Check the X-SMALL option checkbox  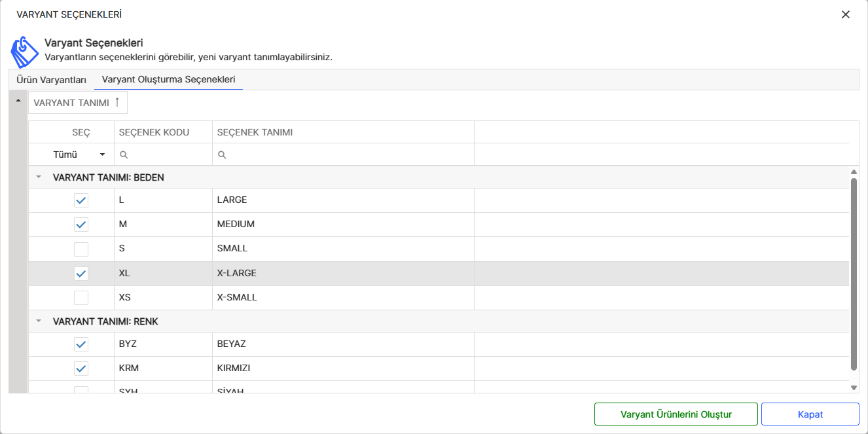[81, 298]
